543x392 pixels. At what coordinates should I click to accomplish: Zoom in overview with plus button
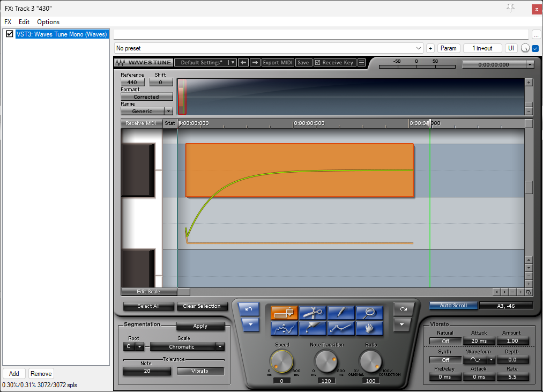(x=529, y=82)
